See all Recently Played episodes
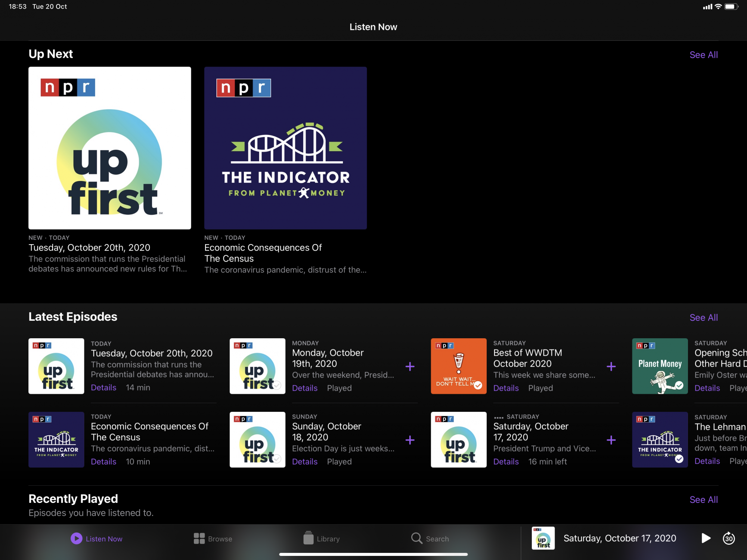The width and height of the screenshot is (747, 560). [704, 500]
